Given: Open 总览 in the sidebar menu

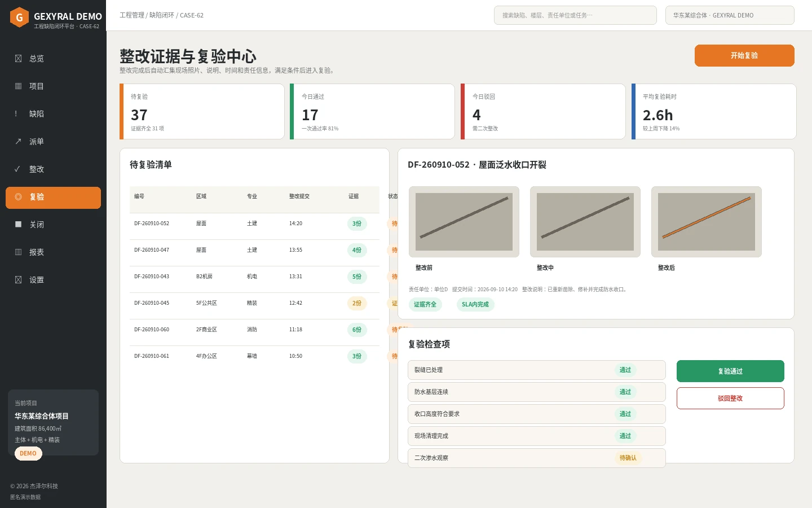Looking at the screenshot, I should tap(53, 58).
